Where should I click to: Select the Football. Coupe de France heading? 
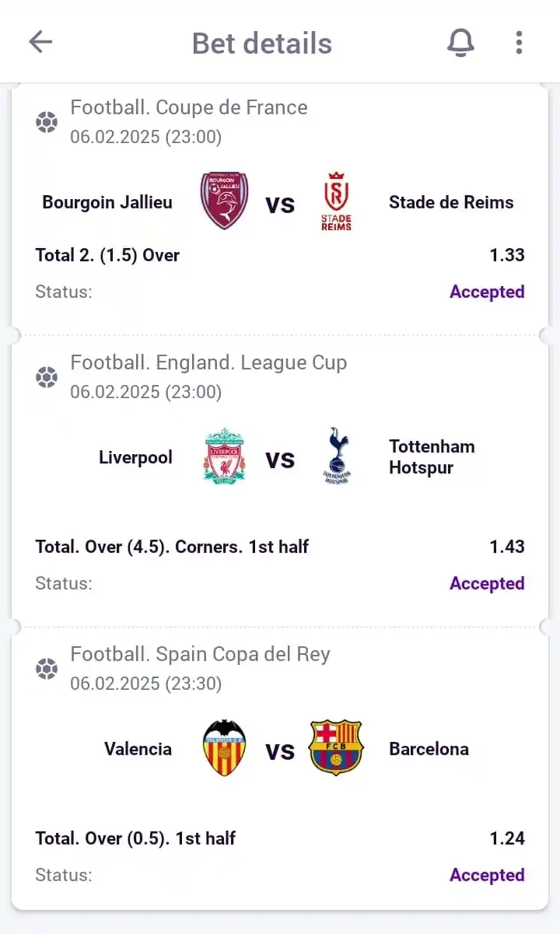click(189, 107)
